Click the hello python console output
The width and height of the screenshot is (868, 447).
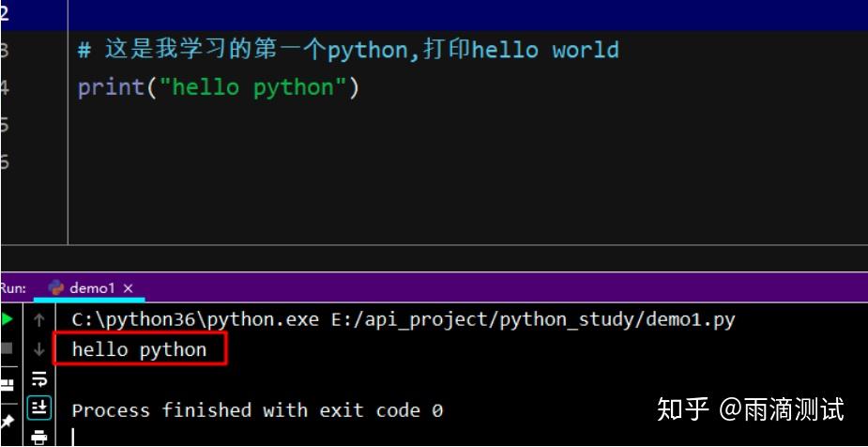point(139,349)
